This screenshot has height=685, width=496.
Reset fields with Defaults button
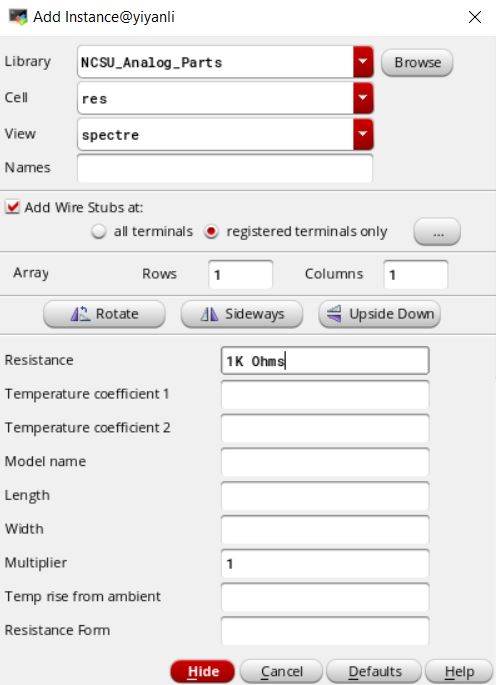(374, 671)
